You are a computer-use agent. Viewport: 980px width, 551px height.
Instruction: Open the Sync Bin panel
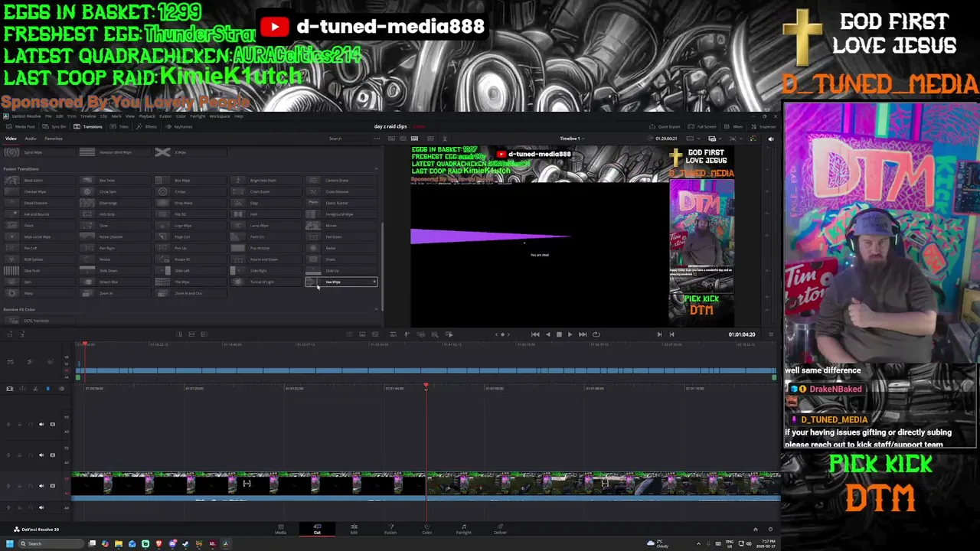click(x=54, y=126)
